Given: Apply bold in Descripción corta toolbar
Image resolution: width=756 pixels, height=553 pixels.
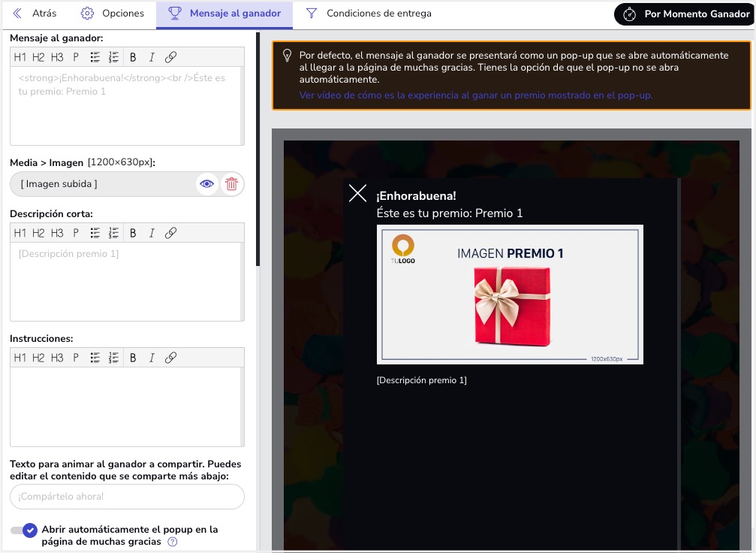Looking at the screenshot, I should coord(133,233).
